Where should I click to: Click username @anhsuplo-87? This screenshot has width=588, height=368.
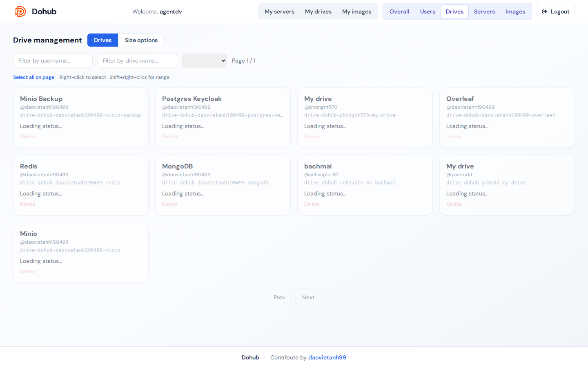click(x=321, y=175)
